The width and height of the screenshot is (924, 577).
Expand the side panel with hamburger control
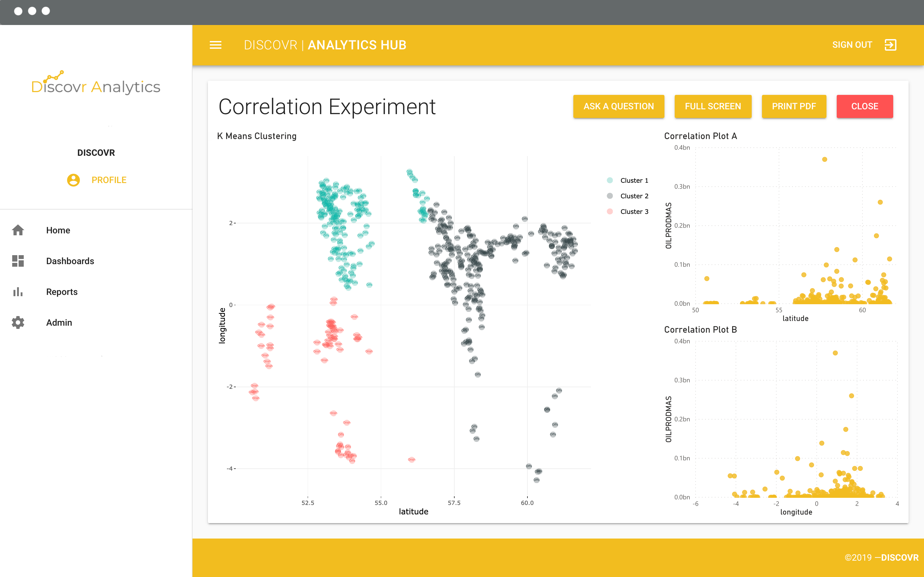click(215, 45)
